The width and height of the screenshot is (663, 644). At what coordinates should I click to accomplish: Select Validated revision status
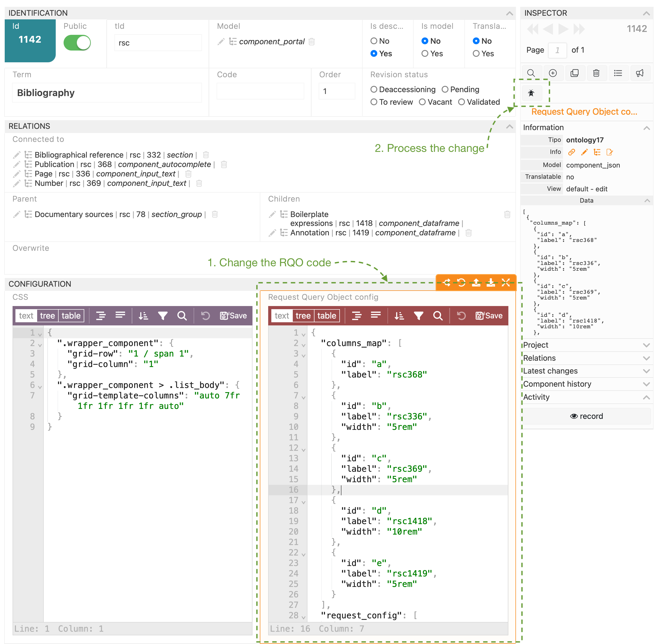tap(461, 102)
